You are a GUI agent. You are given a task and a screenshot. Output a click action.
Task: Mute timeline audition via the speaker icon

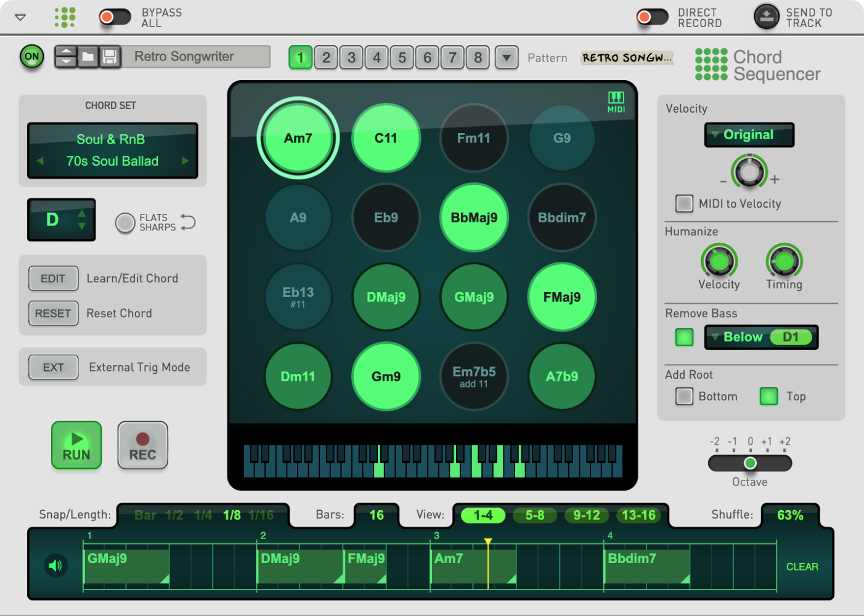coord(55,566)
